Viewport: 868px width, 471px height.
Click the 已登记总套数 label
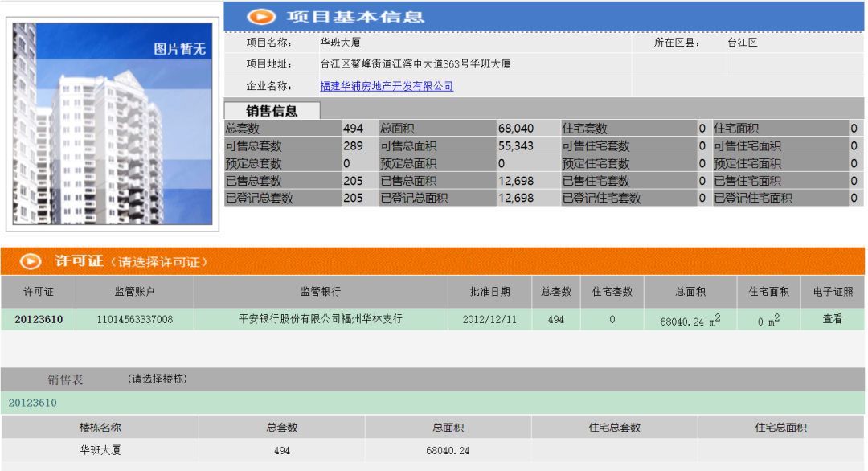[259, 199]
